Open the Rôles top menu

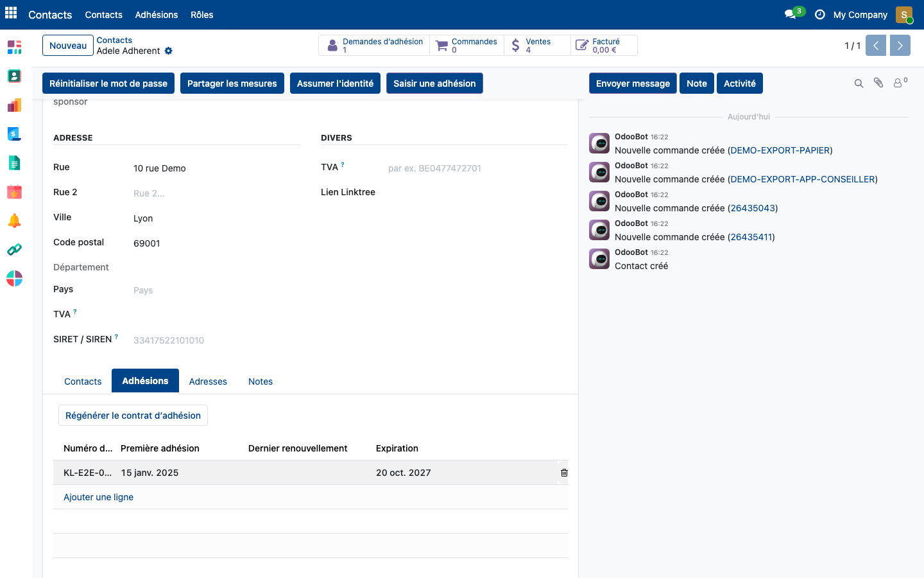point(202,15)
